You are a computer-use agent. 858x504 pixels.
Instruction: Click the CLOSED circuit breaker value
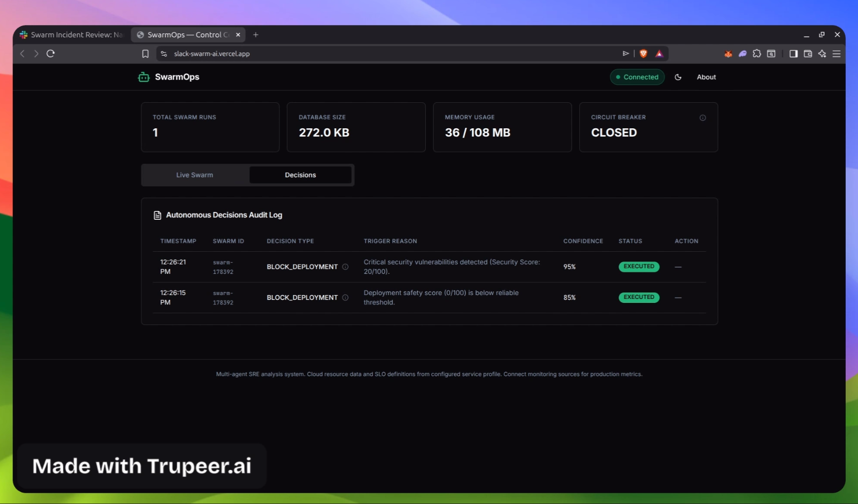point(614,133)
